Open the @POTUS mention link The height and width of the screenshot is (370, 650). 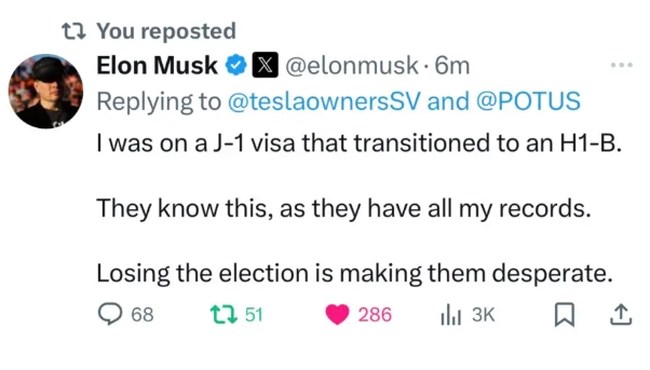528,101
